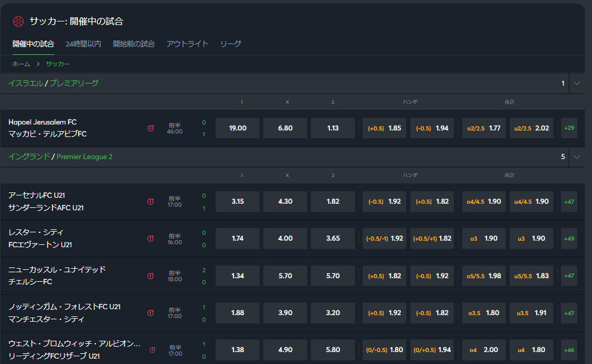Image resolution: width=592 pixels, height=364 pixels.
Task: Open the プレミアリーグ league link
Action: pos(74,83)
